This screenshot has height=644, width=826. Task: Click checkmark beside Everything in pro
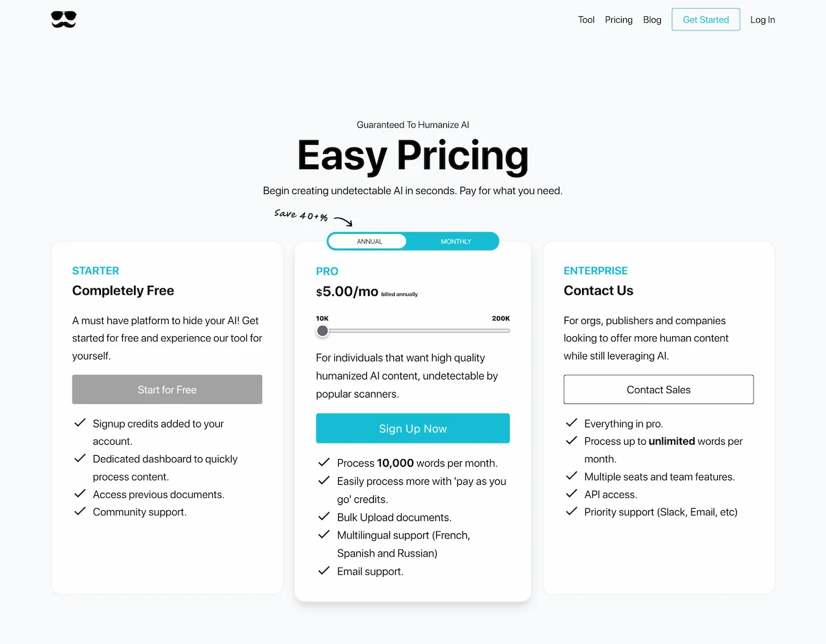click(571, 423)
